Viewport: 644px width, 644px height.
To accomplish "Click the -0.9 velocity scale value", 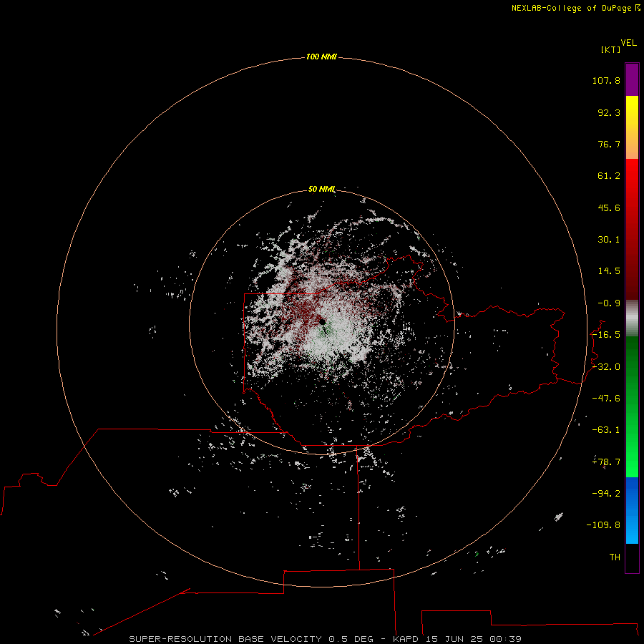I will click(609, 303).
